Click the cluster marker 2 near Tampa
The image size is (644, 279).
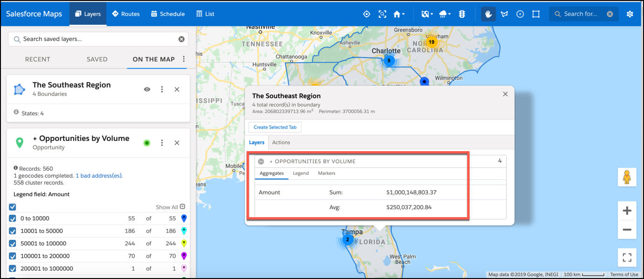[x=347, y=239]
